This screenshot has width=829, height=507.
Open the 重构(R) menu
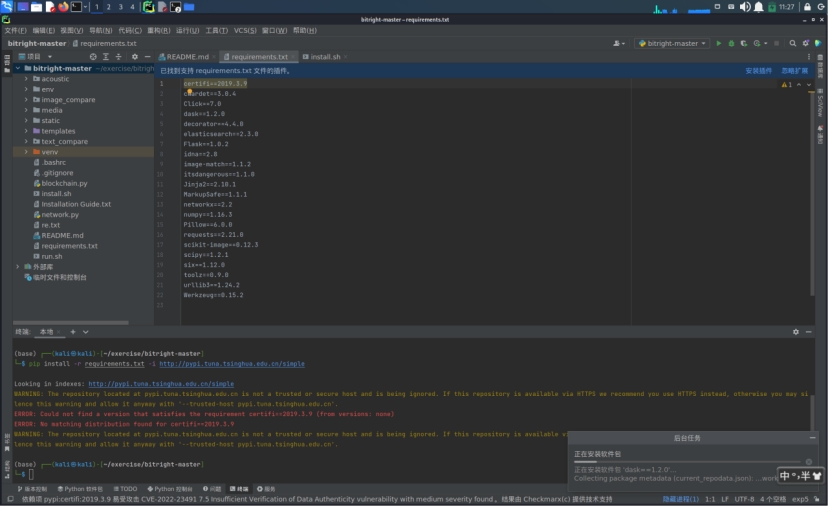point(158,30)
